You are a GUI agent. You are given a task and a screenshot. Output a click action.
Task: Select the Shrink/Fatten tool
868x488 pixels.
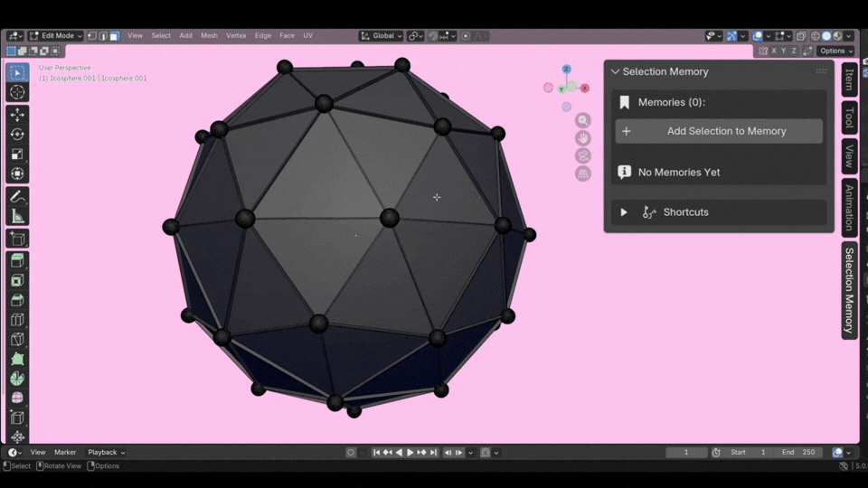tap(17, 436)
